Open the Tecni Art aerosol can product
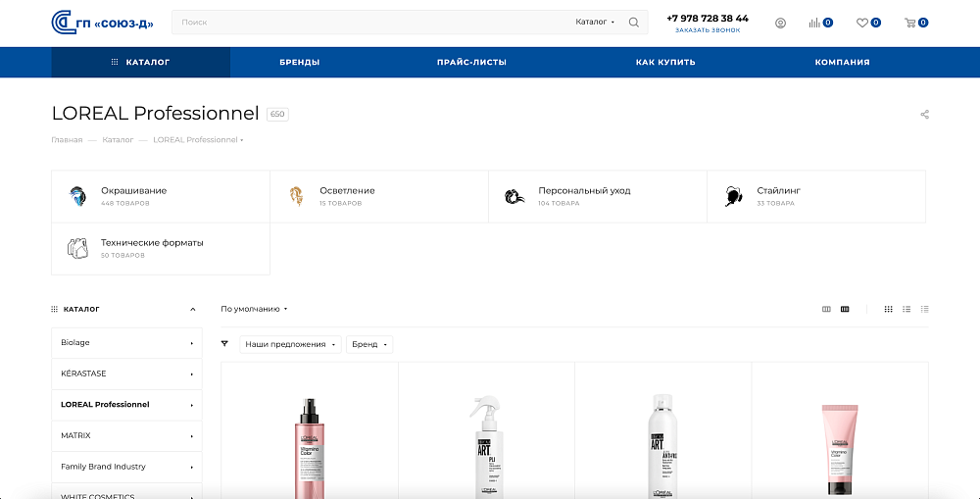This screenshot has height=499, width=980. (x=662, y=446)
